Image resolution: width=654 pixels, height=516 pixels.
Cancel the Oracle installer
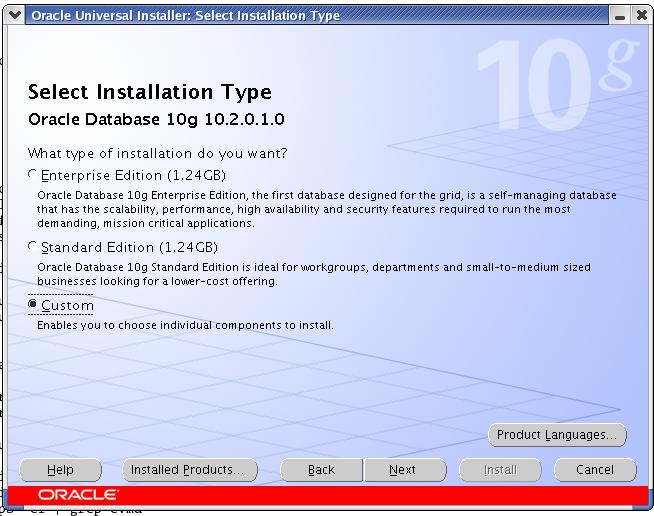click(595, 470)
